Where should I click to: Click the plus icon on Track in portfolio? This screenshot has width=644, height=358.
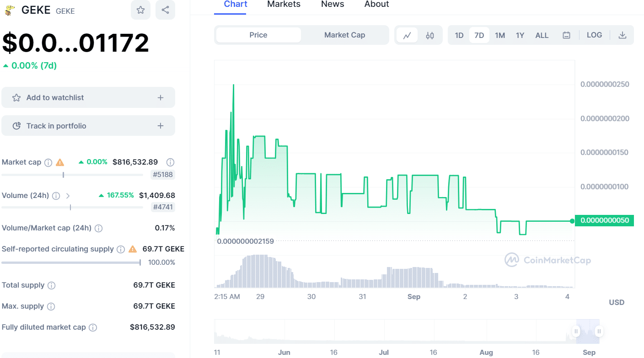point(161,126)
